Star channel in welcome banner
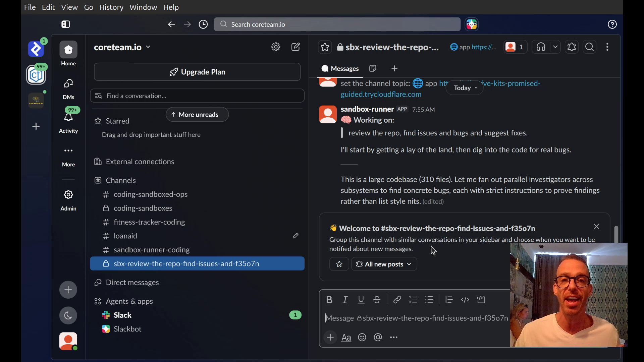The height and width of the screenshot is (362, 644). coord(339,264)
